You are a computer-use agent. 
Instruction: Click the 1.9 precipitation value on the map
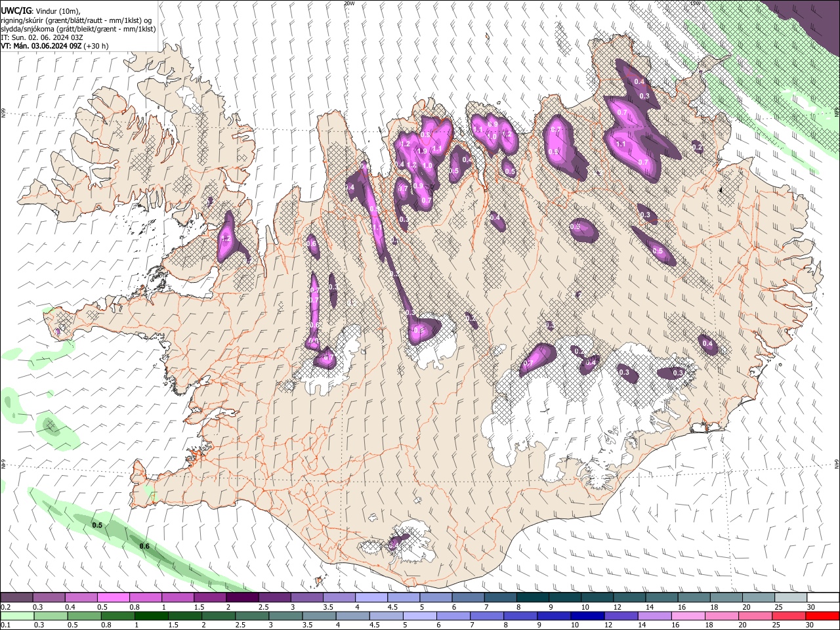422,151
